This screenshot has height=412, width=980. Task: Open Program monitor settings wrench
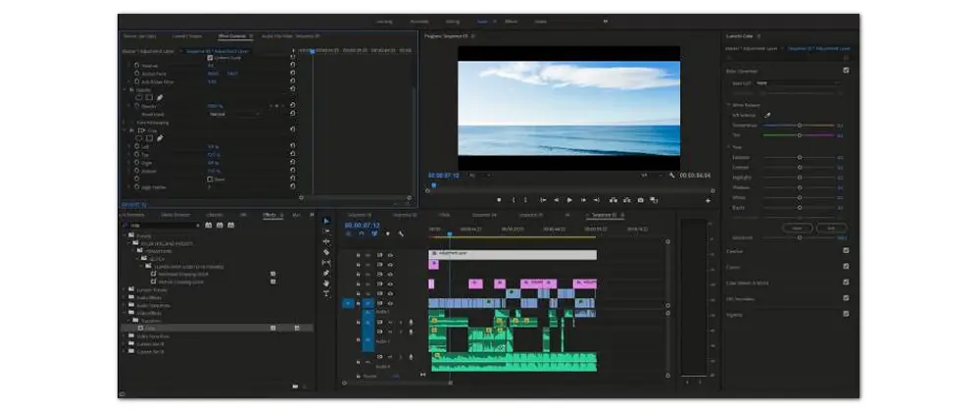[672, 176]
